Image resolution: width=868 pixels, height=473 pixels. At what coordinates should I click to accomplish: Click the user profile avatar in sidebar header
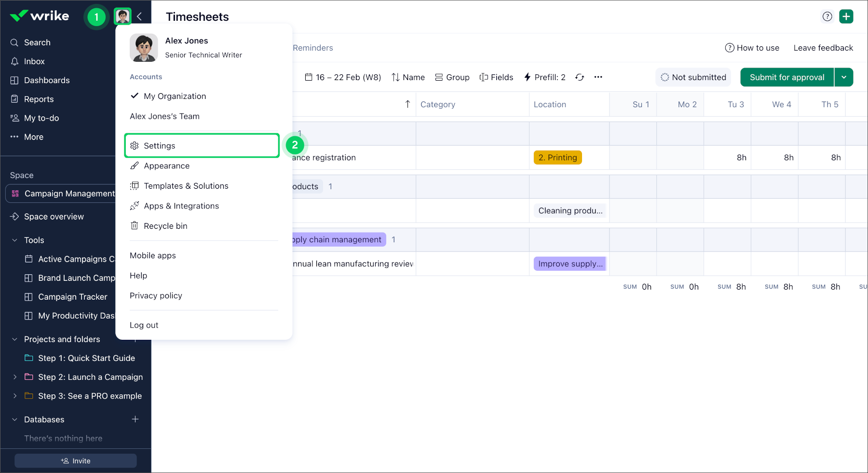click(x=122, y=17)
